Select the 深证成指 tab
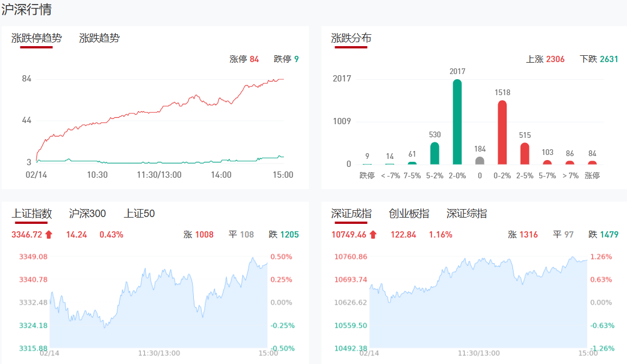This screenshot has height=364, width=627. [351, 214]
